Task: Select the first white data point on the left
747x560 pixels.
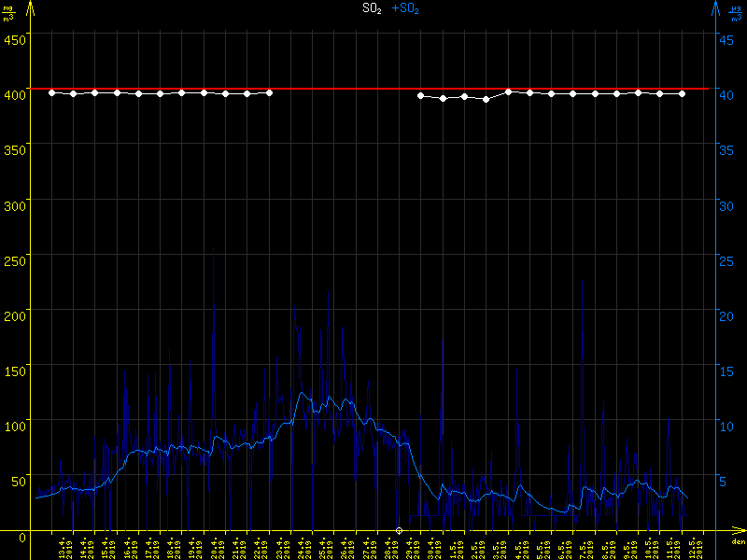Action: tap(51, 92)
